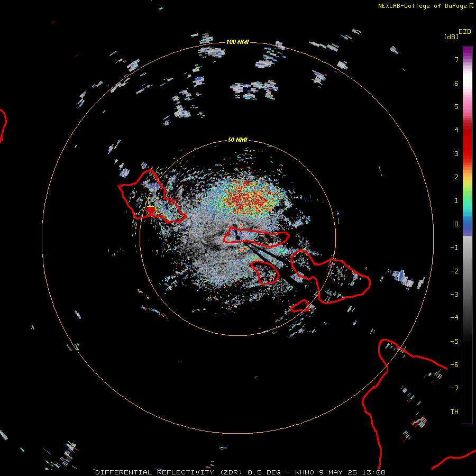Click the 0.5 DEG elevation text in caption
The width and height of the screenshot is (476, 476).
(264, 472)
